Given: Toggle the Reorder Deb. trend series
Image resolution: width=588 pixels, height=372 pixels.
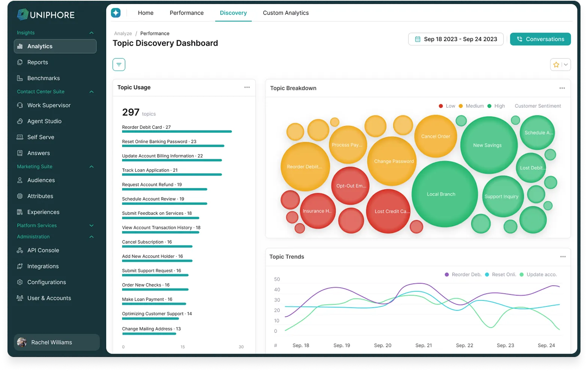Looking at the screenshot, I should pyautogui.click(x=463, y=274).
